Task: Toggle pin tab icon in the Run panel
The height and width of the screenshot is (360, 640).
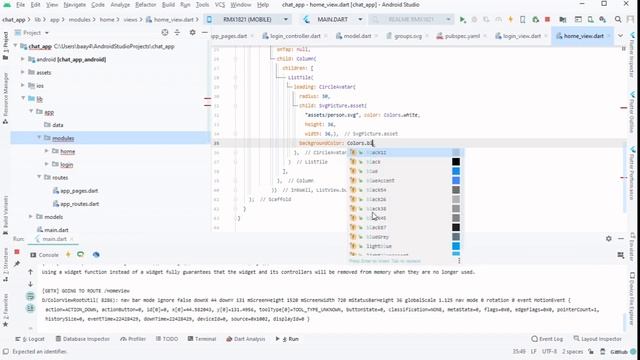Action: click(x=17, y=264)
